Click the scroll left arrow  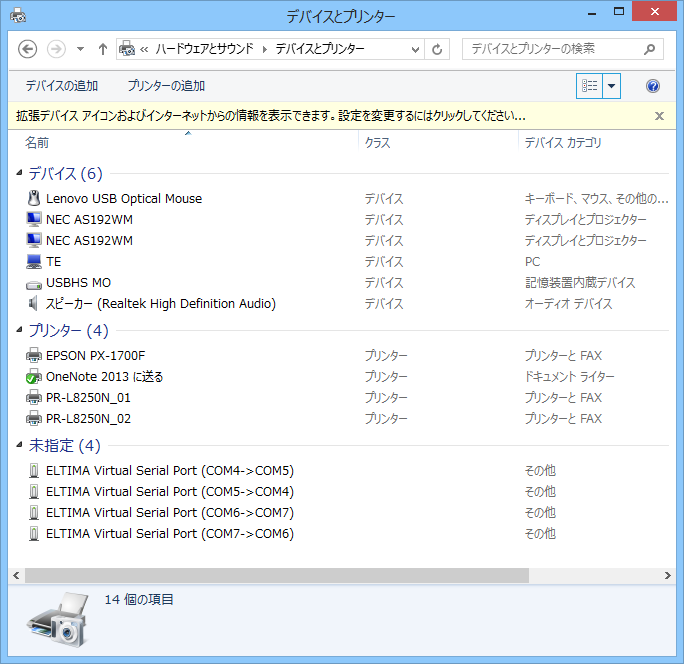coord(17,575)
